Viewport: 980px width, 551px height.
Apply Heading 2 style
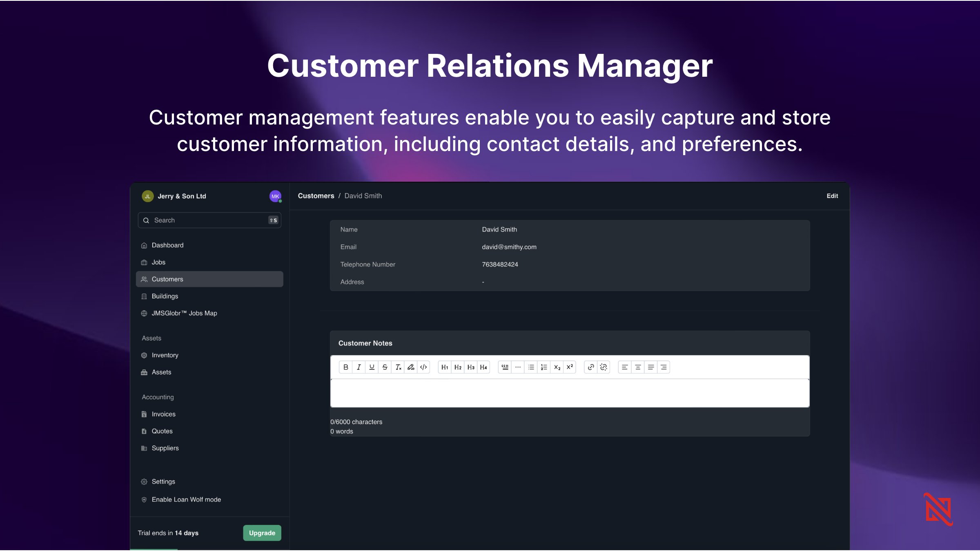click(x=458, y=367)
